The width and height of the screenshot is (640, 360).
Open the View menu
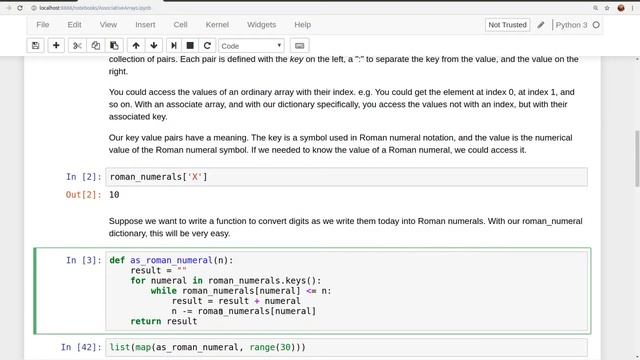(108, 25)
